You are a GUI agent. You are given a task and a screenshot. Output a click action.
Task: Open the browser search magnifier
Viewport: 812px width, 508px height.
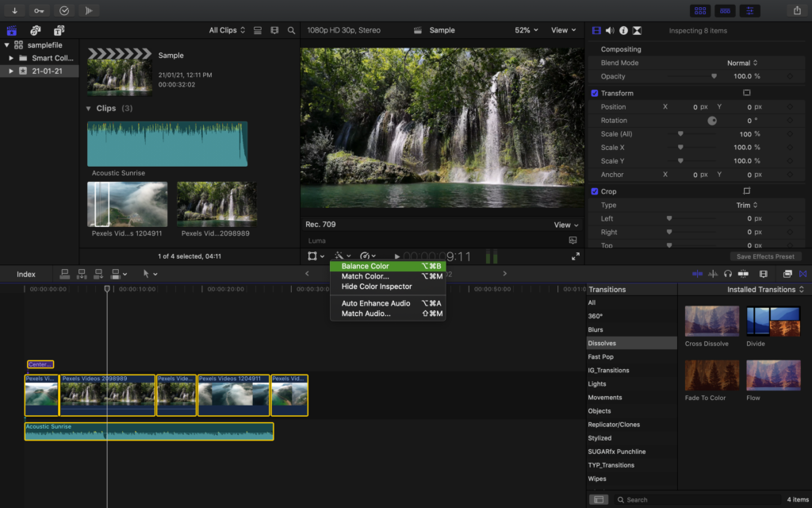[291, 29]
